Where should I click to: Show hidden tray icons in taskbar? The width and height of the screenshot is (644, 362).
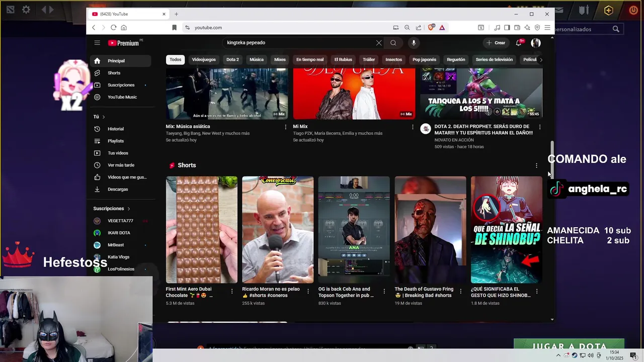(x=558, y=355)
